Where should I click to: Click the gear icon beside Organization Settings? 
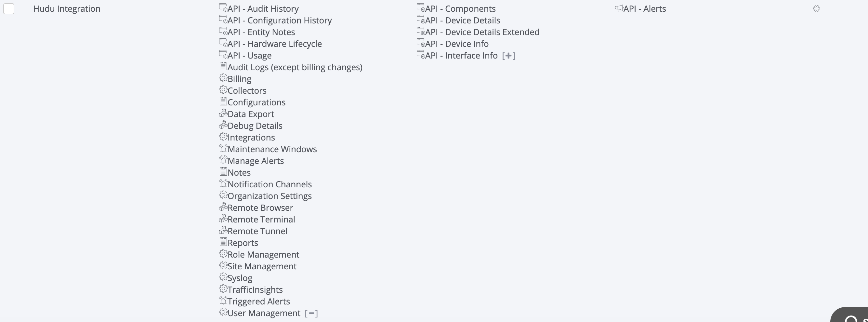pyautogui.click(x=223, y=195)
